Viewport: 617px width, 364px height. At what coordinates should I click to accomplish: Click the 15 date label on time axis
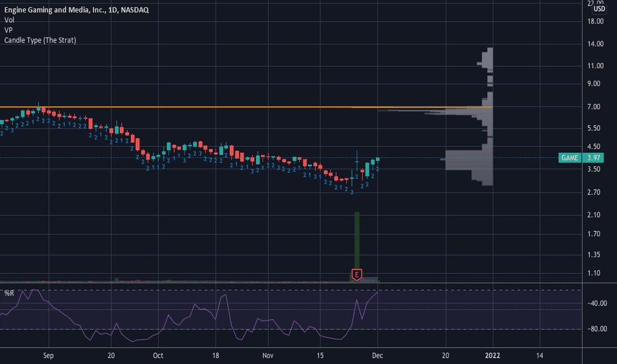pos(320,355)
